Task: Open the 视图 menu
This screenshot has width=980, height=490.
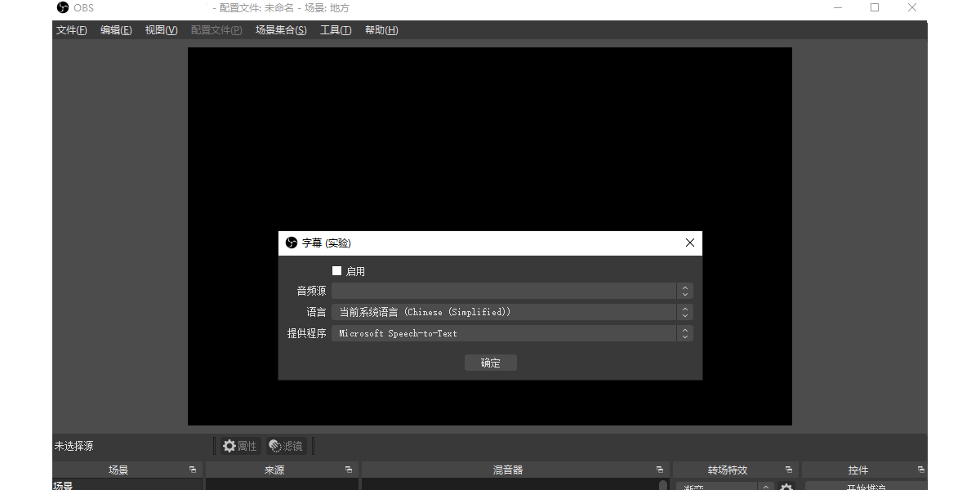Action: (x=160, y=29)
